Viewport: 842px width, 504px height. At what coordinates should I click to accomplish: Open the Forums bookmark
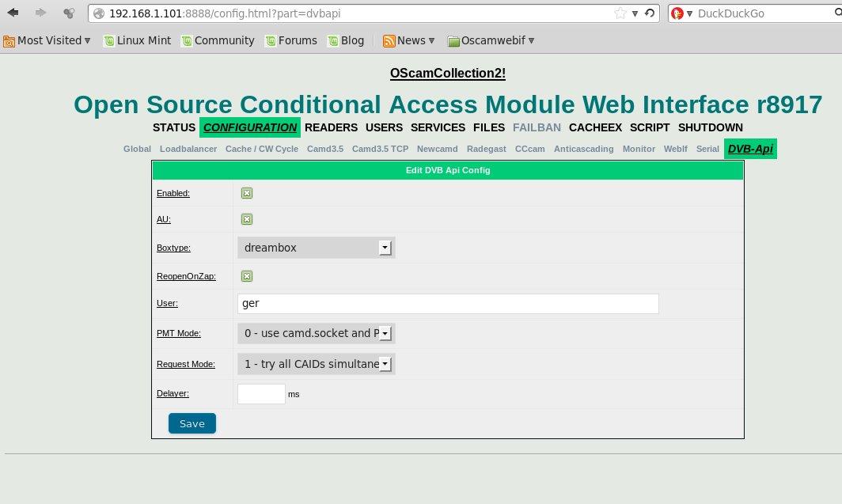pyautogui.click(x=291, y=41)
